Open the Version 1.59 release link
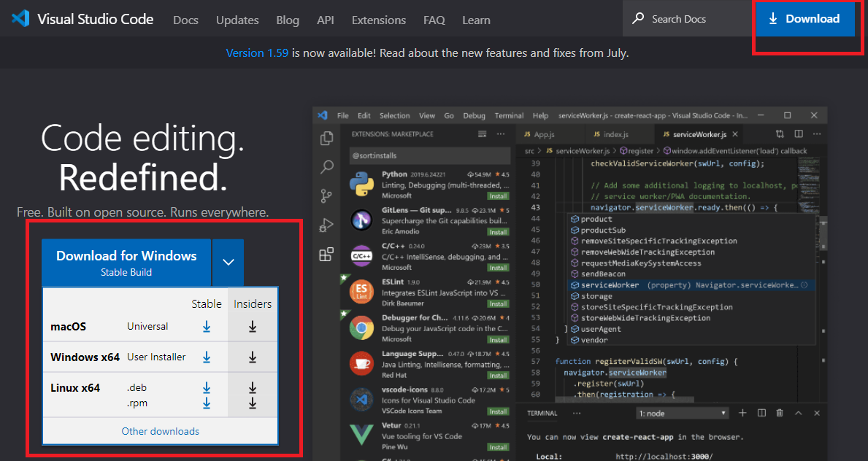This screenshot has width=868, height=461. [257, 53]
